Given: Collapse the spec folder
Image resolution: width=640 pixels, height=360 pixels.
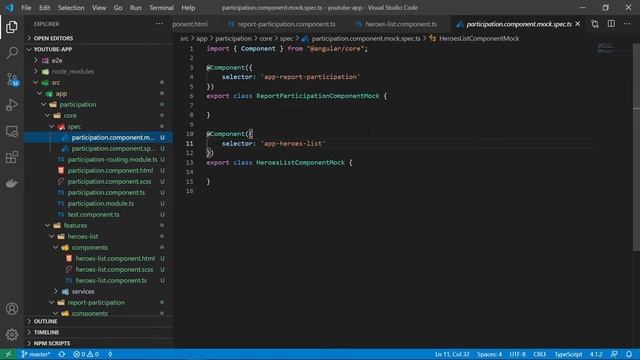Looking at the screenshot, I should pyautogui.click(x=74, y=127).
